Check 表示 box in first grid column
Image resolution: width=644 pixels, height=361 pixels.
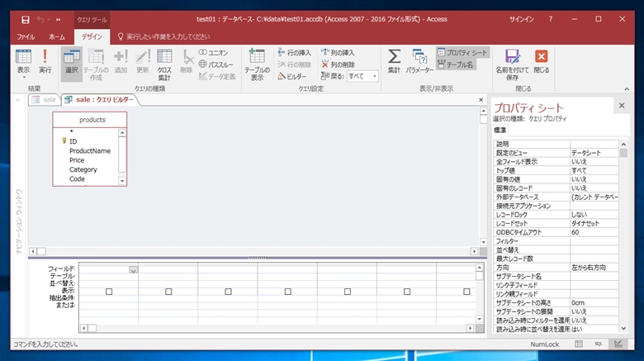[109, 292]
